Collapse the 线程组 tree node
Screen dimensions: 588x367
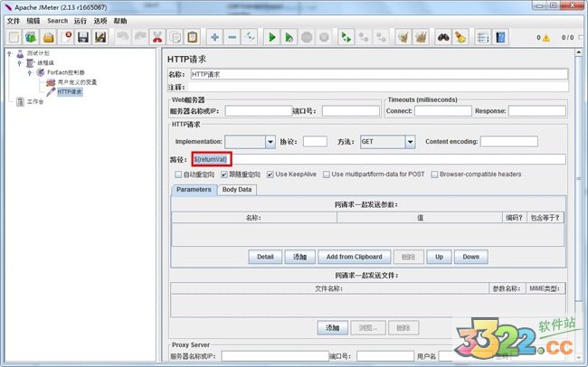[x=20, y=63]
